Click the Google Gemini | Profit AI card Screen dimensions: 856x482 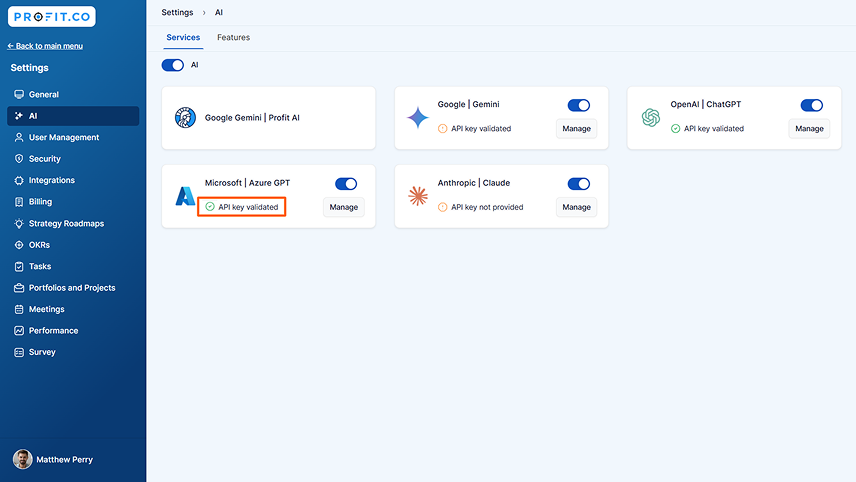click(269, 118)
